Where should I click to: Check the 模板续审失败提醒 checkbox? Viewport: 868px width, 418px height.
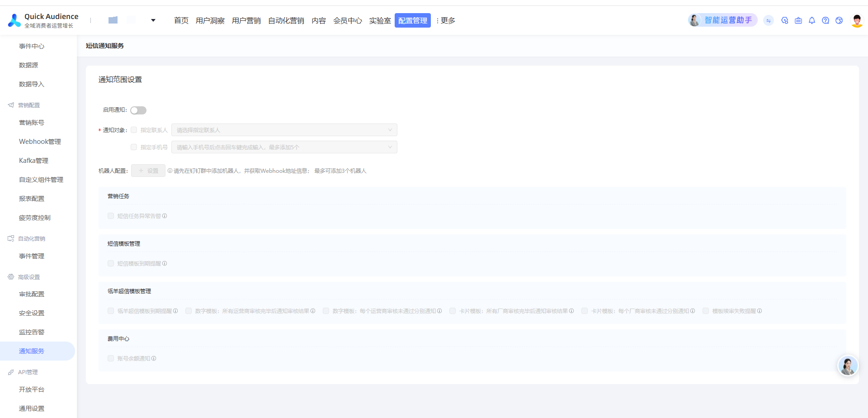coord(706,311)
